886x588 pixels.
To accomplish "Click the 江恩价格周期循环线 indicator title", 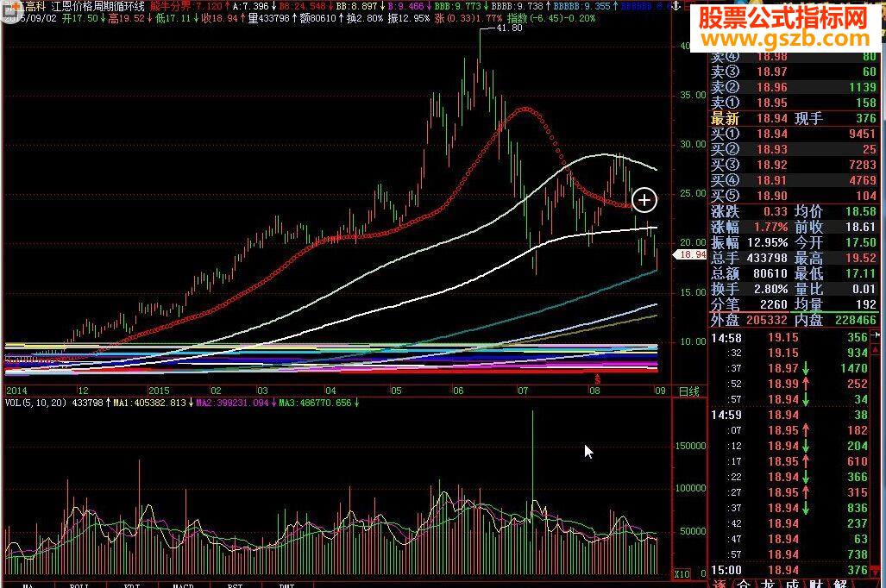I will [x=97, y=7].
